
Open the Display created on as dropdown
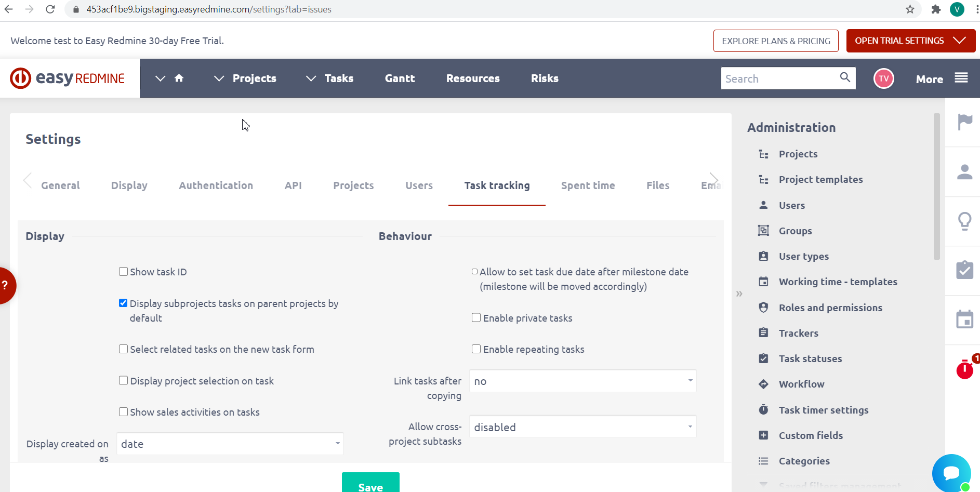230,444
